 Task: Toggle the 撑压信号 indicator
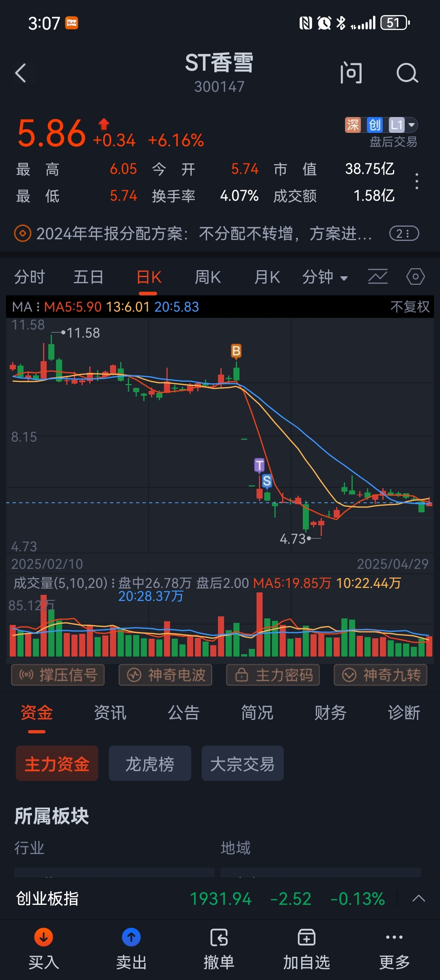(58, 675)
